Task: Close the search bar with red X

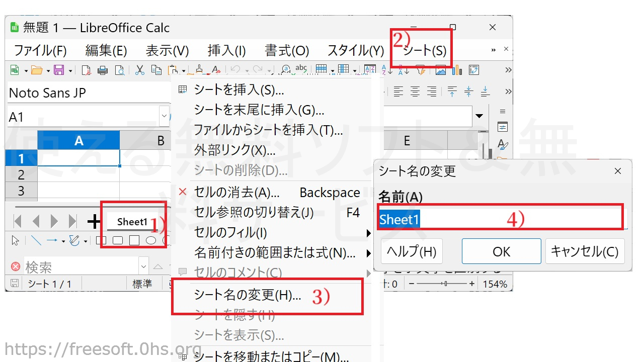Action: (x=16, y=266)
